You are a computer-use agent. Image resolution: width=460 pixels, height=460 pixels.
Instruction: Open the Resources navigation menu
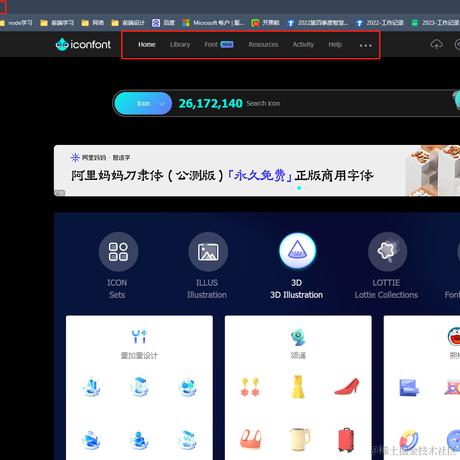(263, 44)
